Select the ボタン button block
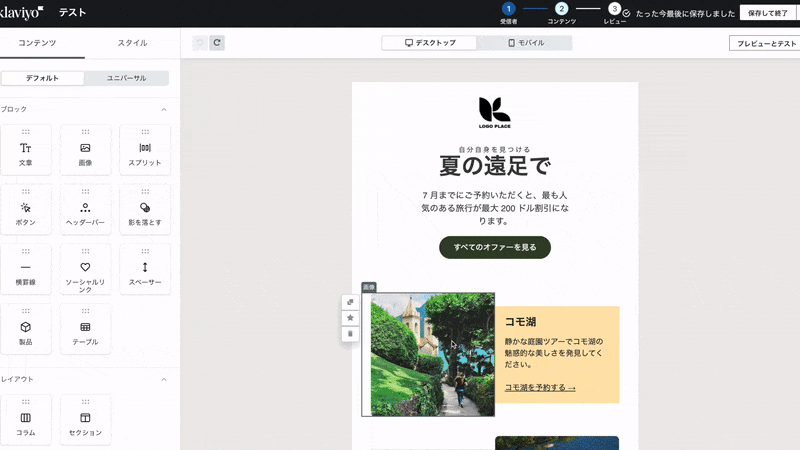 coord(26,210)
